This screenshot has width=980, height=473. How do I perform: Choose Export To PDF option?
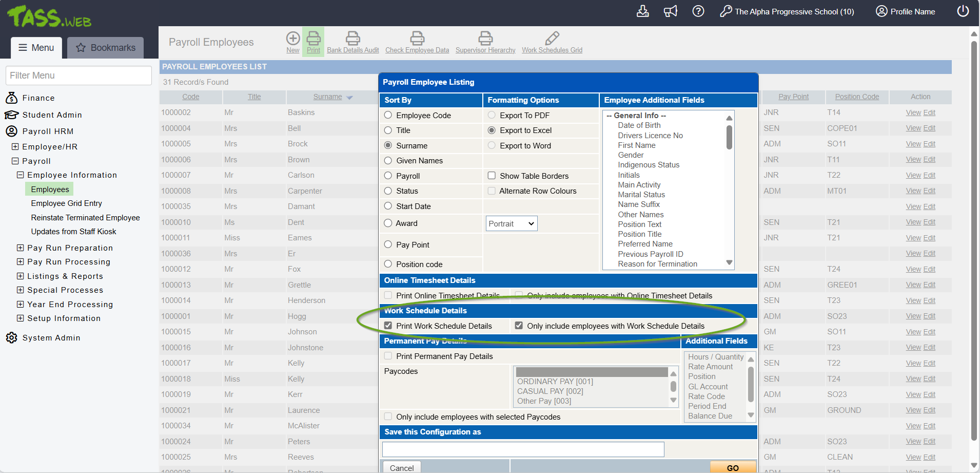coord(492,116)
